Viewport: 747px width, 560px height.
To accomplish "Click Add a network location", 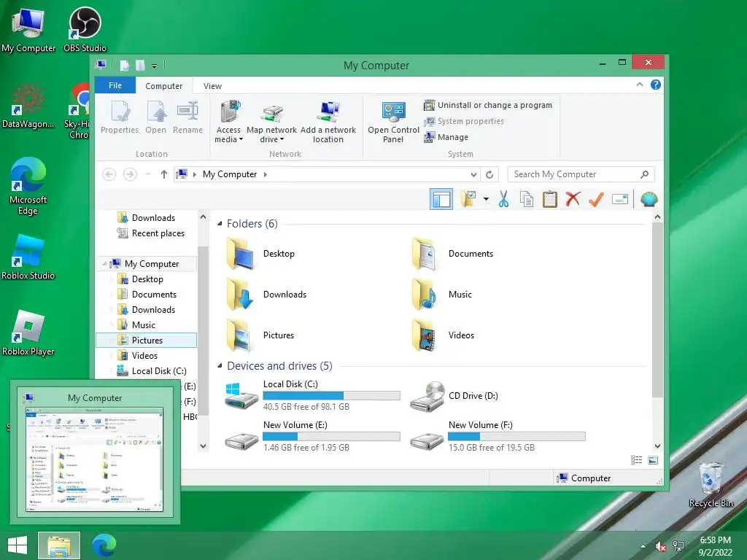I will [x=328, y=122].
